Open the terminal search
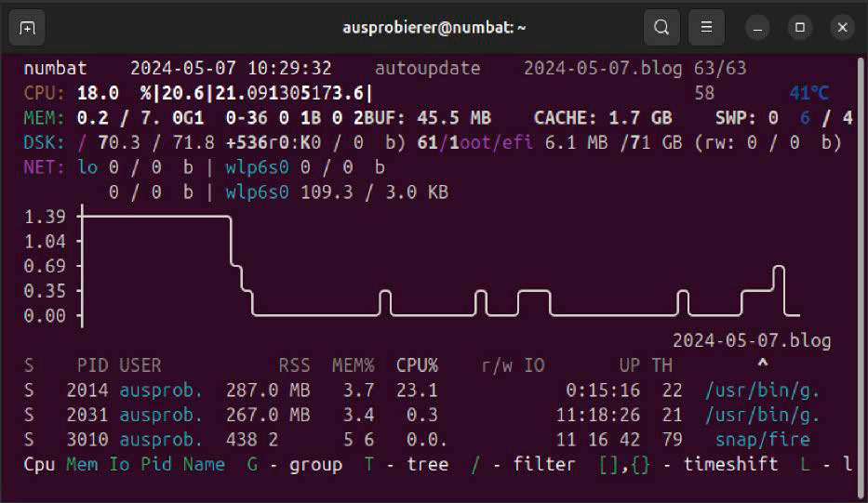This screenshot has height=503, width=868. click(x=661, y=27)
